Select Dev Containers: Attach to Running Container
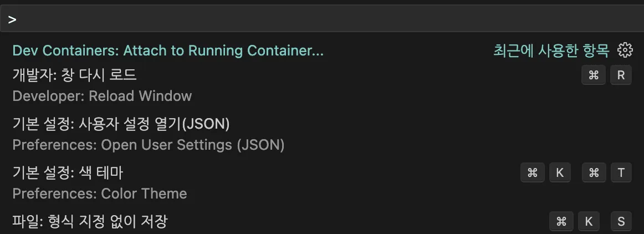 pos(168,50)
